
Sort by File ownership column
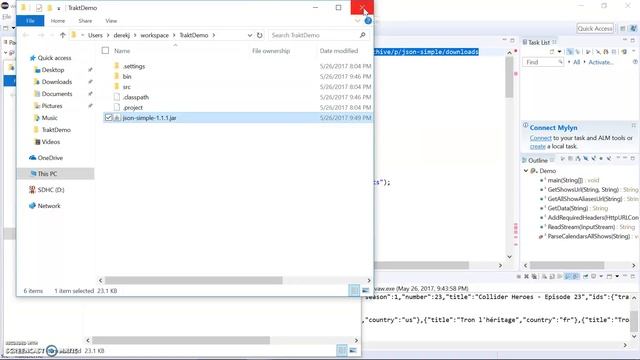tap(271, 51)
